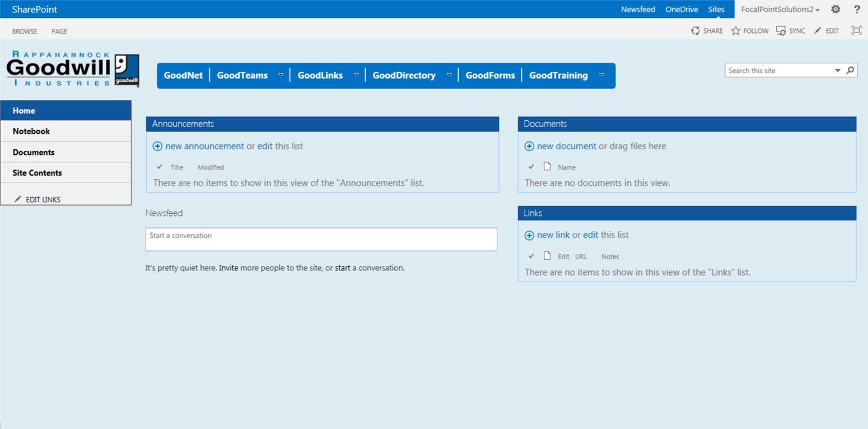Click the document type icon in Links header
The height and width of the screenshot is (429, 868).
point(547,256)
